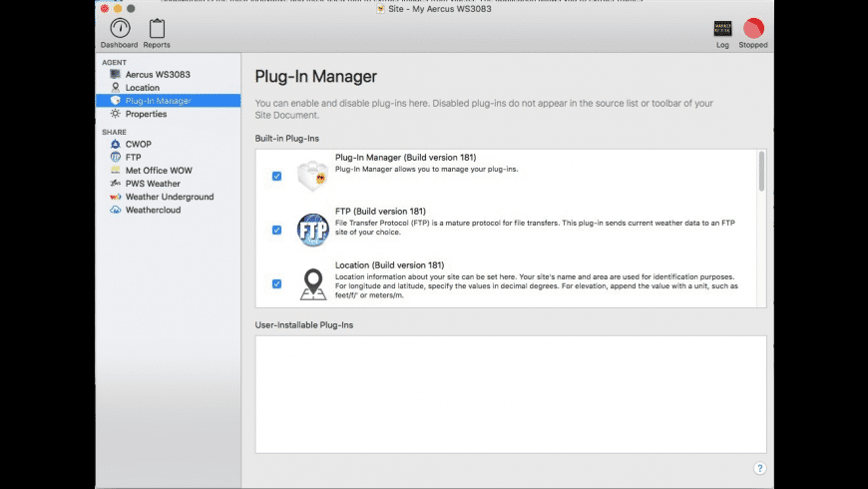Click the red Stopped status button
868x489 pixels.
[753, 29]
